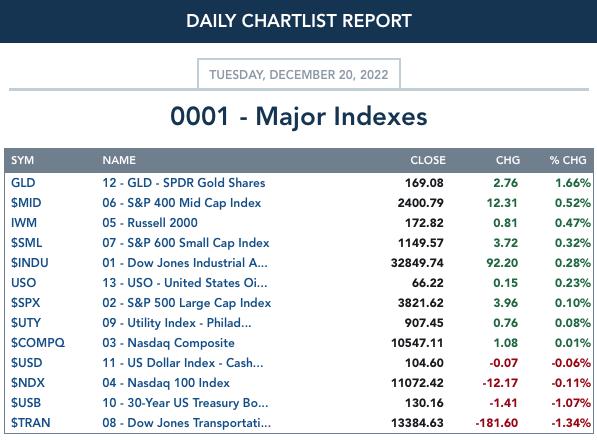
Task: Open the $SML symbol link
Action: (x=26, y=243)
